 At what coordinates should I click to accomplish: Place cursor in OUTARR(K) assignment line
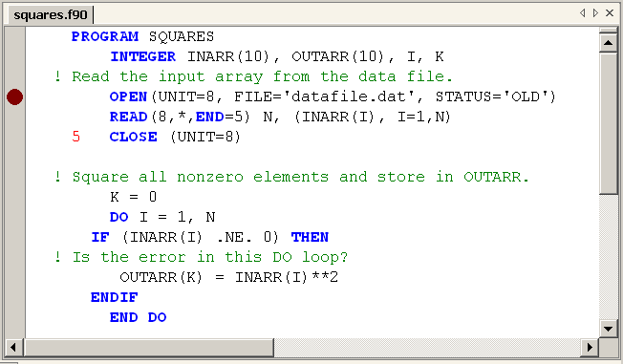229,277
